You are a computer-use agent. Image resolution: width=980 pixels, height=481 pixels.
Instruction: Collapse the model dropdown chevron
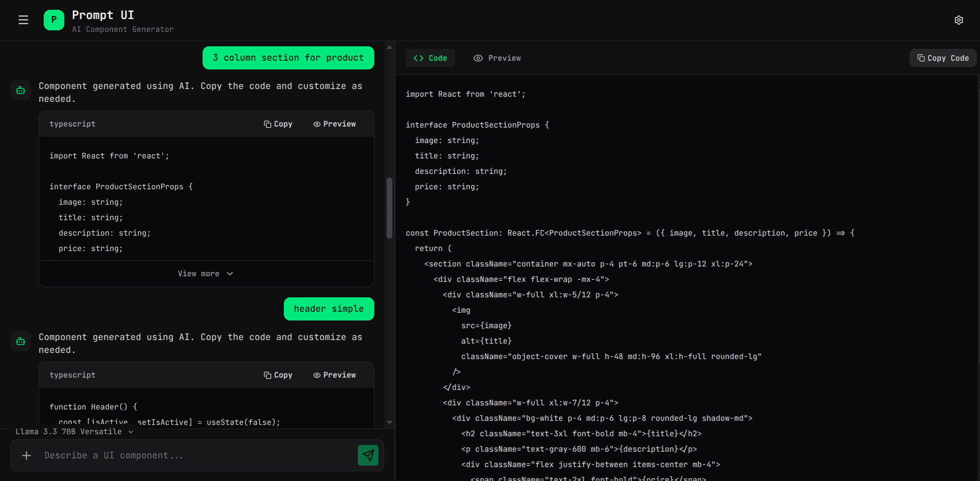[x=132, y=432]
